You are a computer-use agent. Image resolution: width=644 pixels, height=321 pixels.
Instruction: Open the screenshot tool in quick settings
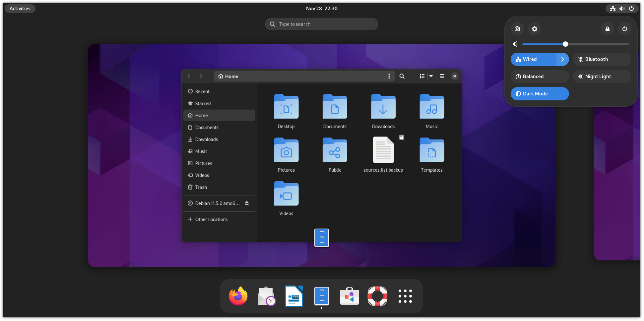(x=517, y=29)
